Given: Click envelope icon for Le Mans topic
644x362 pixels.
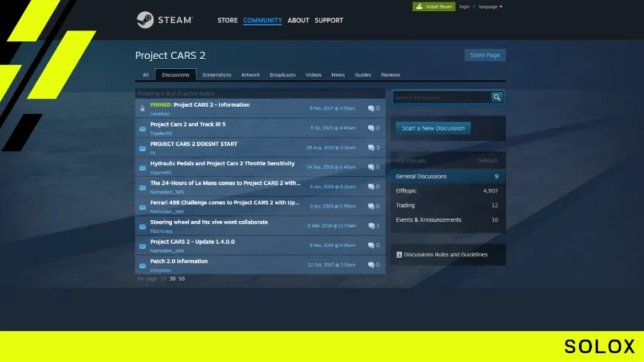Looking at the screenshot, I should (143, 187).
